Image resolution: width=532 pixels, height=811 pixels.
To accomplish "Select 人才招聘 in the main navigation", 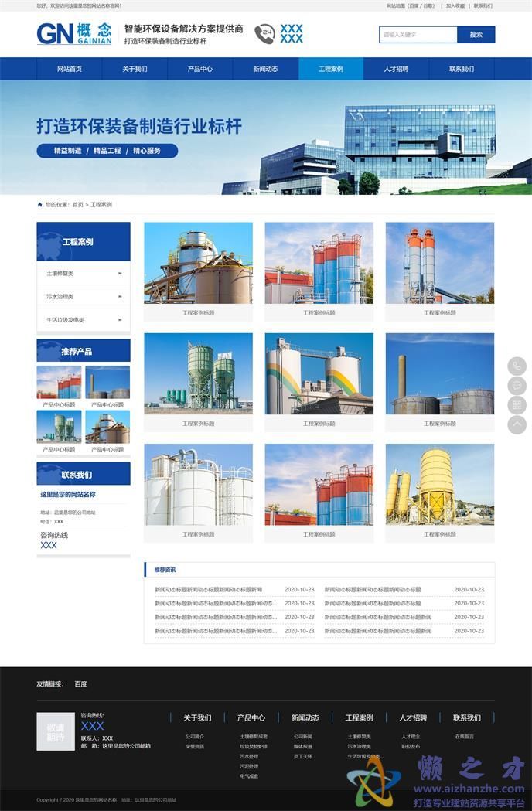I will click(396, 69).
